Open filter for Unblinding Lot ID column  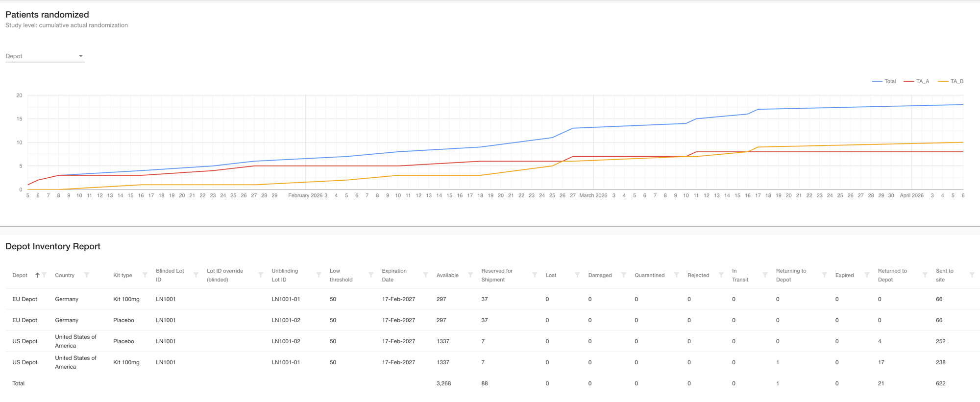pos(319,275)
